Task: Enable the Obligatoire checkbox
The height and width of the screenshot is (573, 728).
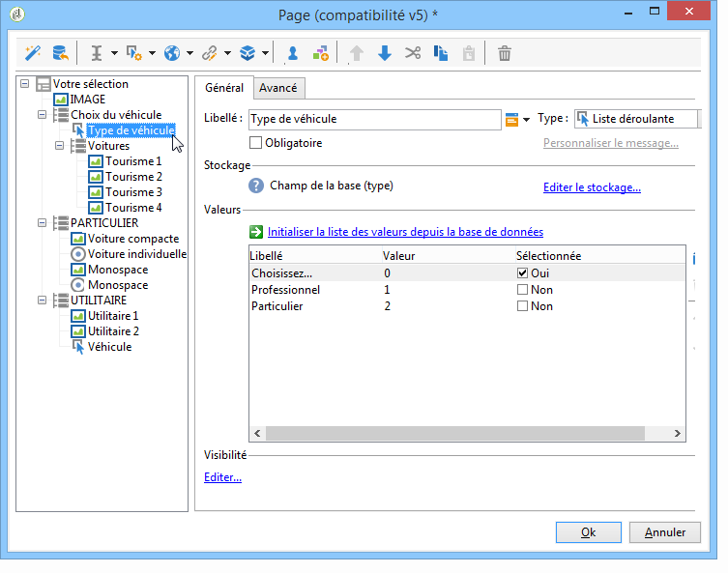Action: [256, 143]
